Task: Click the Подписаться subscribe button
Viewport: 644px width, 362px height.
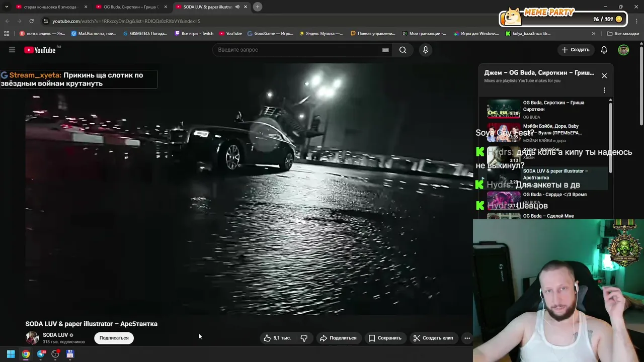Action: coord(114,338)
